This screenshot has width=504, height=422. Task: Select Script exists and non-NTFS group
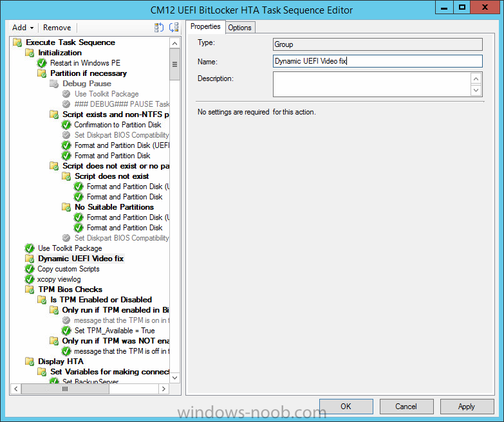116,115
